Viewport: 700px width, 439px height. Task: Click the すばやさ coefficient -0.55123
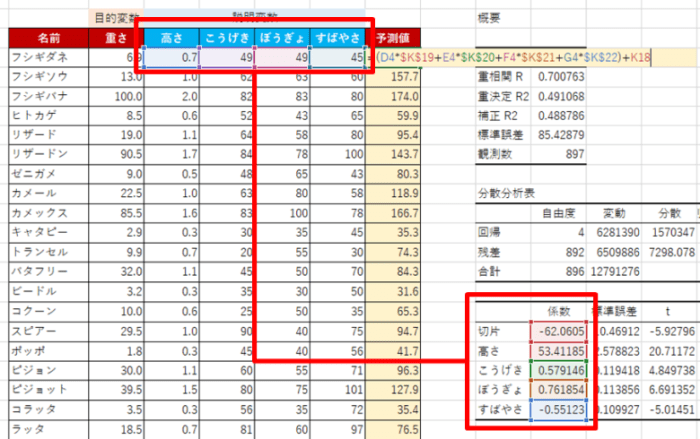(x=558, y=409)
